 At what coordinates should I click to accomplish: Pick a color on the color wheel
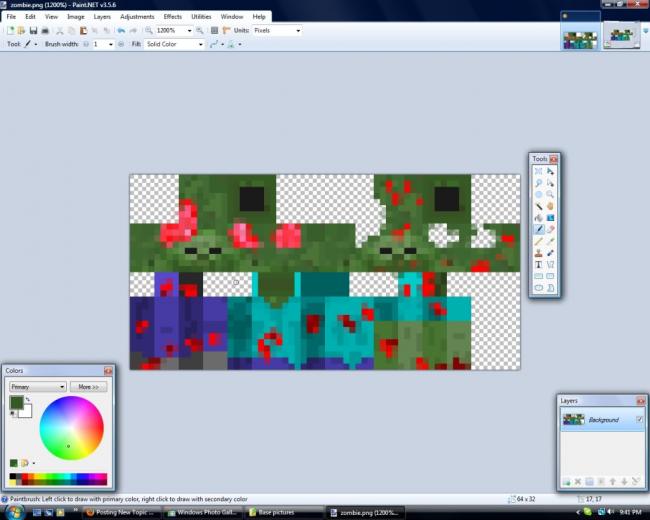tap(71, 428)
